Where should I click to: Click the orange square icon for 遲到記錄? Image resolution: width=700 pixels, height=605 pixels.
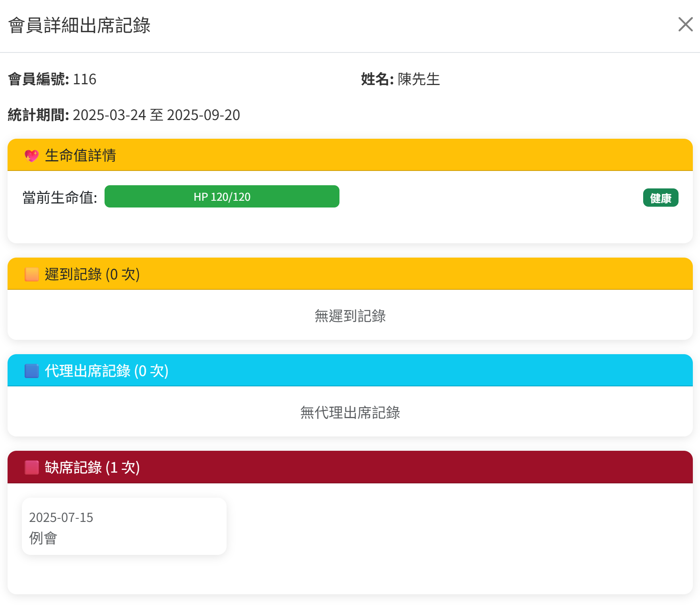pyautogui.click(x=32, y=274)
